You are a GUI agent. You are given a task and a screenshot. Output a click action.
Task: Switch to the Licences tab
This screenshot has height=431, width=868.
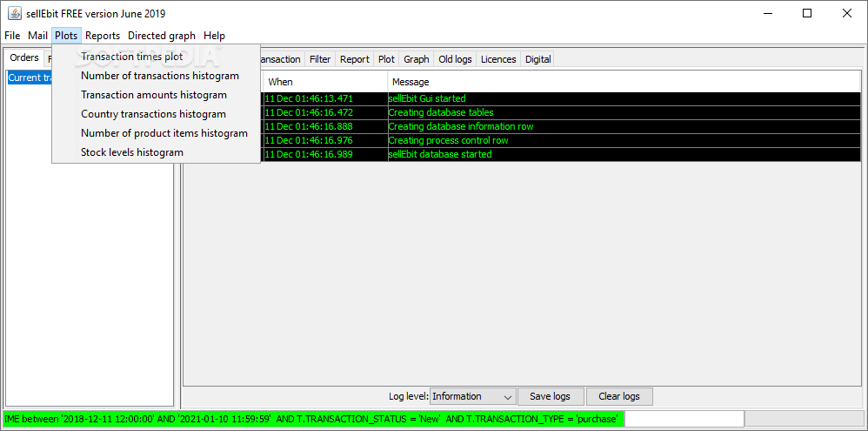[498, 59]
